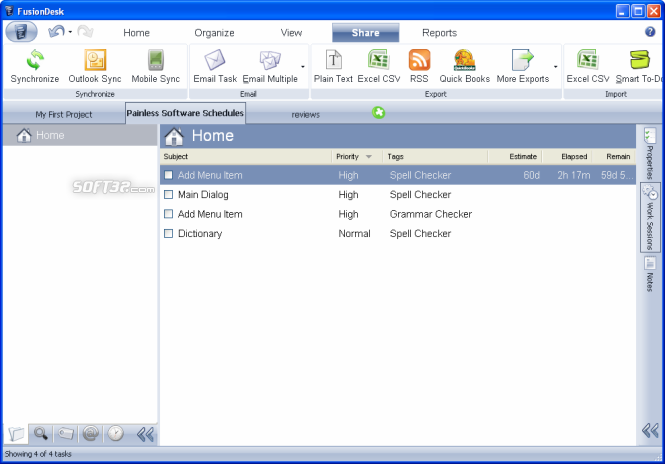
Task: Click the Normal priority cell
Action: point(354,233)
